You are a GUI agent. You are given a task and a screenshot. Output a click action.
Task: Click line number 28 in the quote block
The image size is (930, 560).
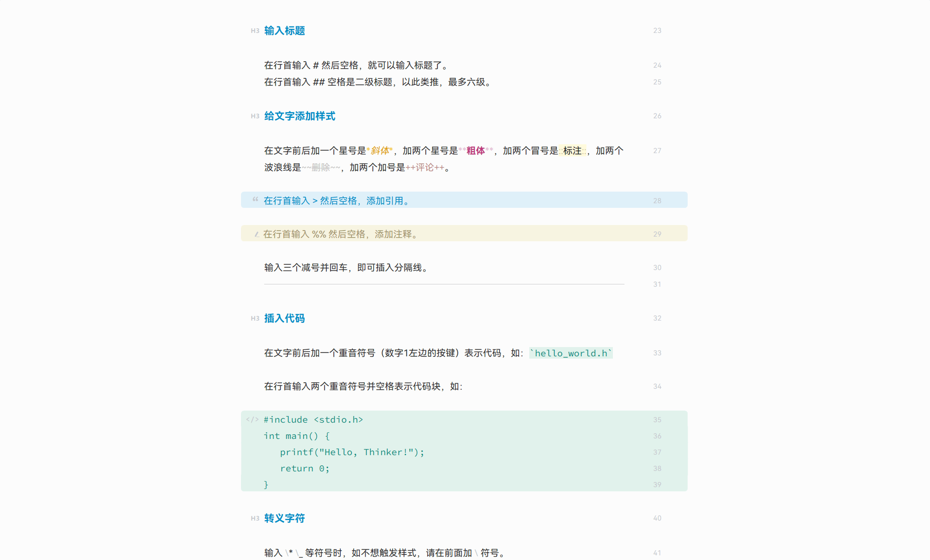[657, 201]
